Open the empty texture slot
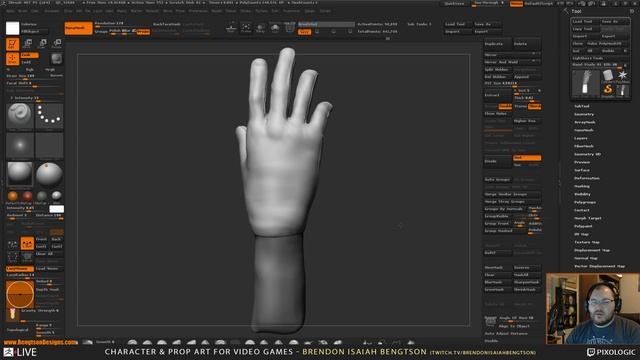Screen dimensions: 640x360 click(x=49, y=146)
